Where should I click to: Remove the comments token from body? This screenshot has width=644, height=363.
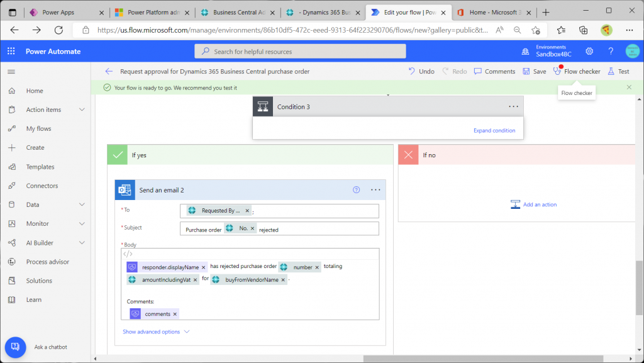175,314
